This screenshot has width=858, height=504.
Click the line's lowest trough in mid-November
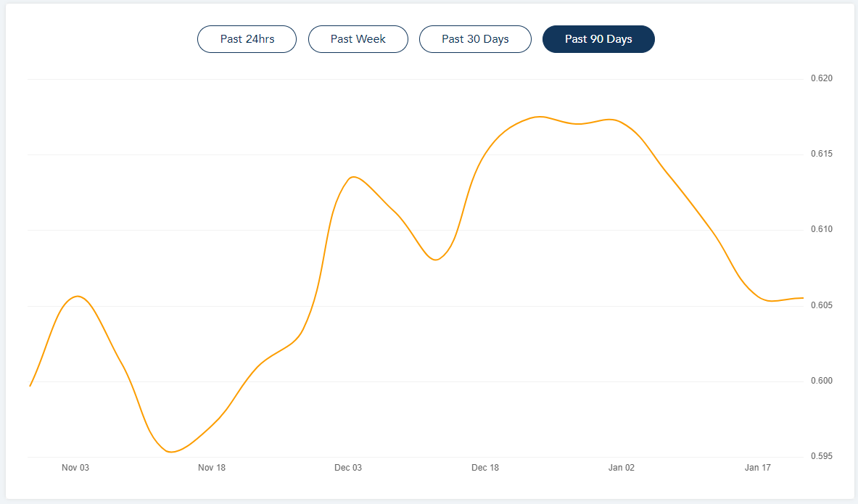pos(171,452)
